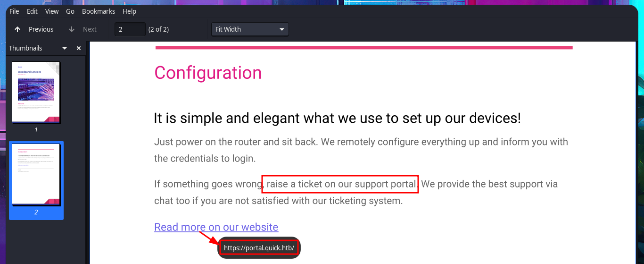Close the Thumbnails sidebar
Screen dimensions: 644x264
79,48
